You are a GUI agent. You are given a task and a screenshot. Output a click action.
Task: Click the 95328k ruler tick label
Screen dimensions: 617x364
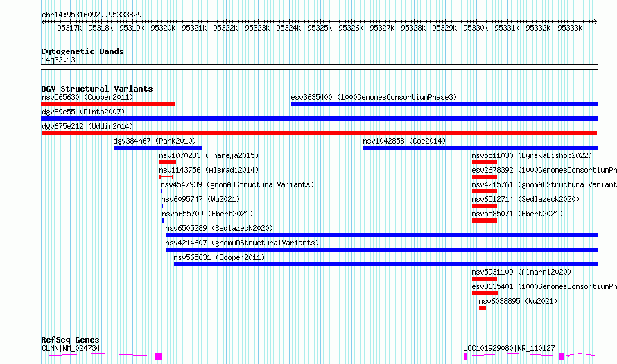tap(413, 28)
